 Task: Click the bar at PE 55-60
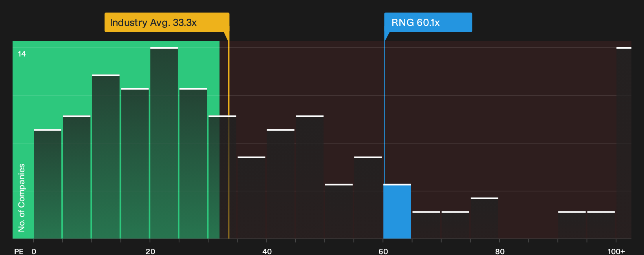click(368, 198)
